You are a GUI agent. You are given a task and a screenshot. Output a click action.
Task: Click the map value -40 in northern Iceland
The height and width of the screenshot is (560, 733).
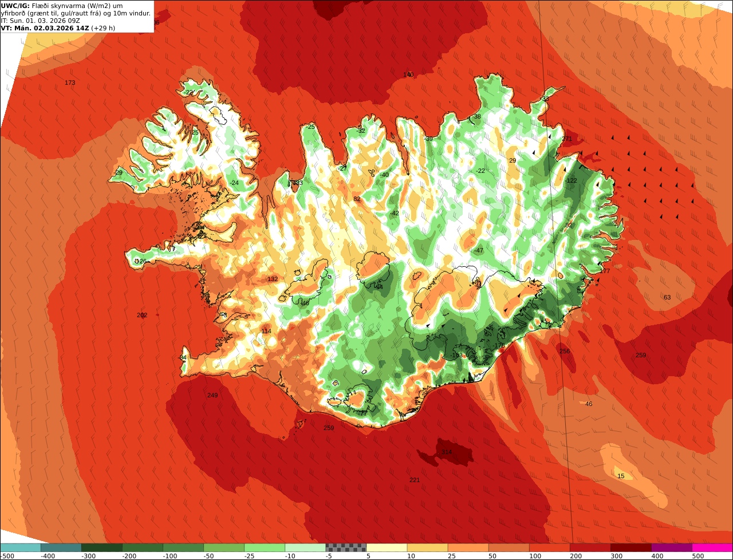click(384, 175)
